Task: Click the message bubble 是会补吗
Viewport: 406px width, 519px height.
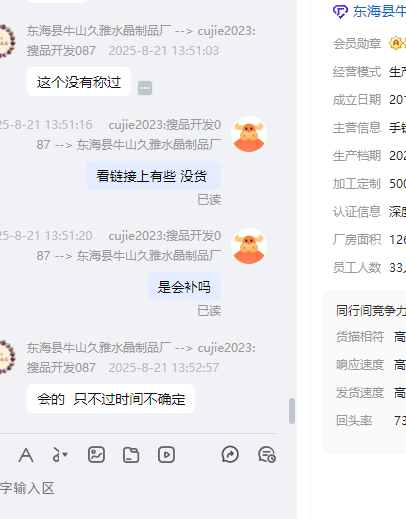Action: tap(184, 287)
